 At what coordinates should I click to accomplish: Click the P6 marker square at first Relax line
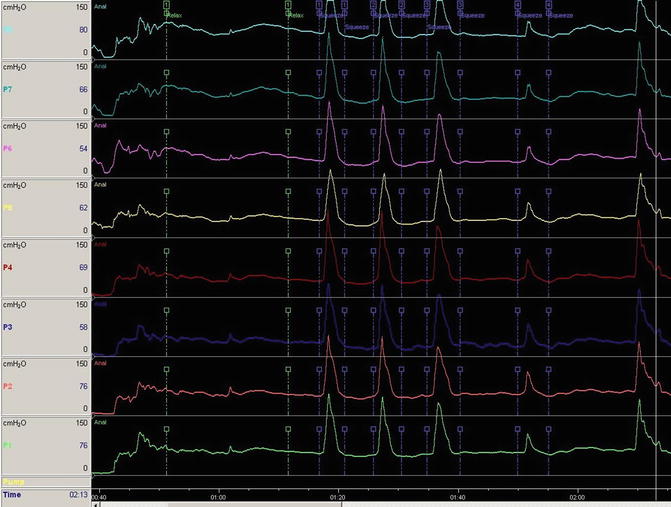coord(166,133)
